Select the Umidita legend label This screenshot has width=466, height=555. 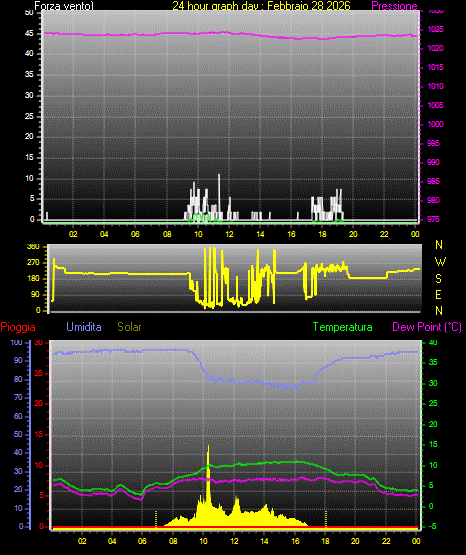(84, 327)
